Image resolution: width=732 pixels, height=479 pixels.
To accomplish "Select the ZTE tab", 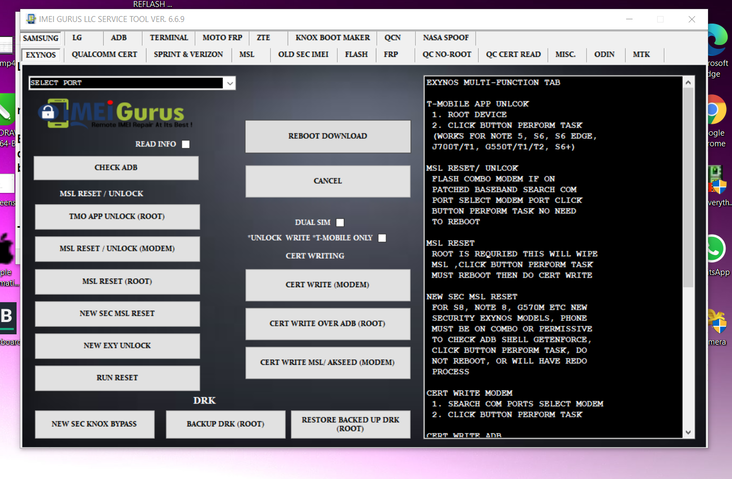I will (x=263, y=38).
